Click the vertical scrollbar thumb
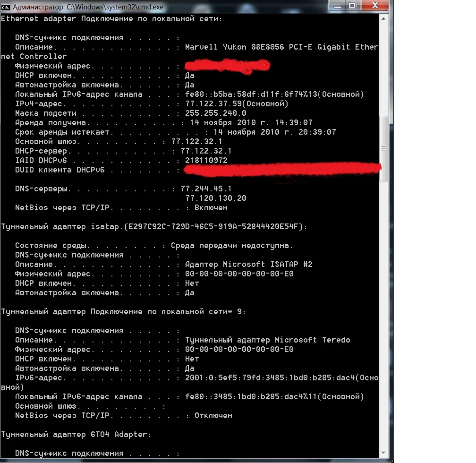This screenshot has width=476, height=463. 384,148
